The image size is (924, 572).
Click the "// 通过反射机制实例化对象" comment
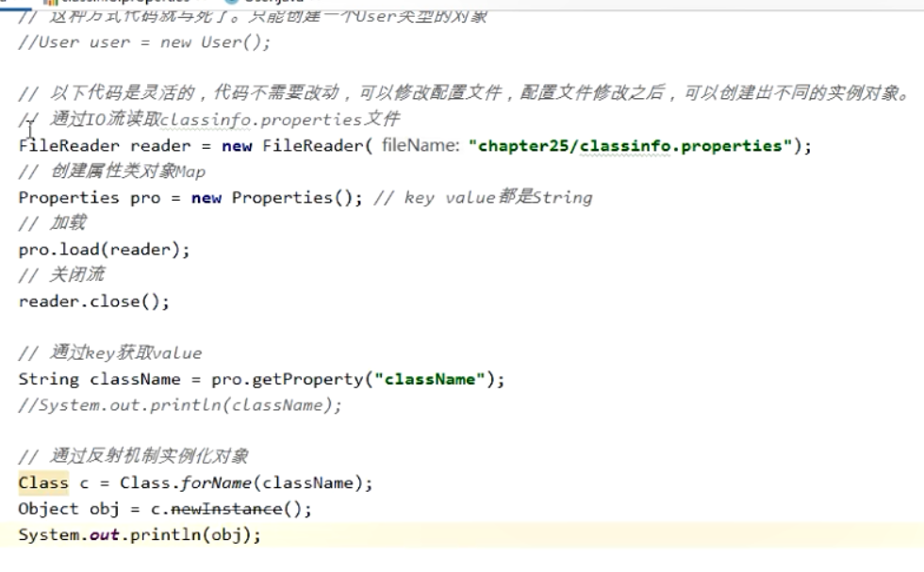coord(133,456)
